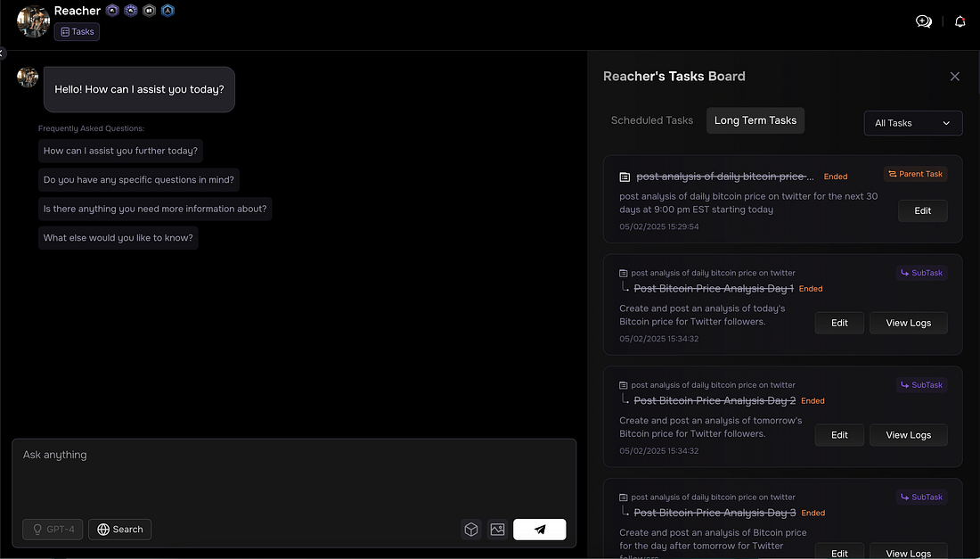Toggle the GPT-4 model button
Viewport: 980px width, 559px height.
pos(53,530)
